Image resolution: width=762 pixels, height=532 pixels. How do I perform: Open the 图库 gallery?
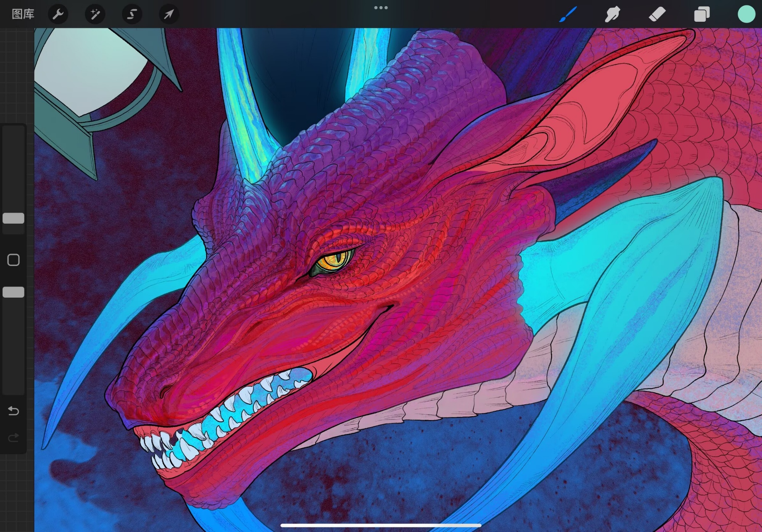click(x=23, y=14)
